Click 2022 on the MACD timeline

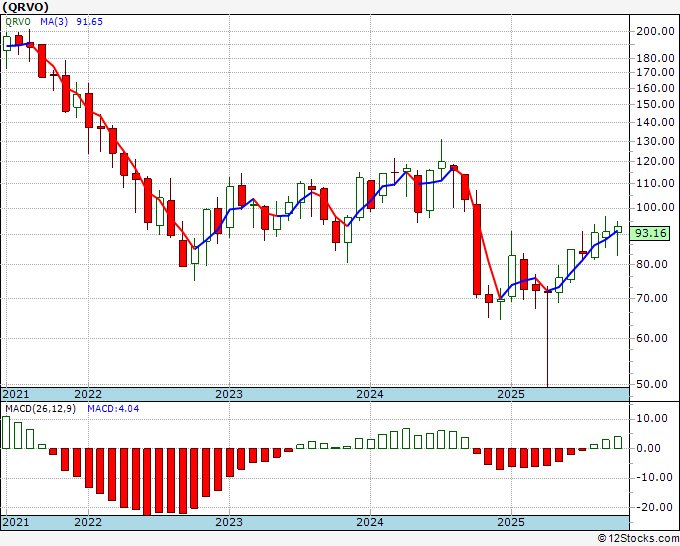(88, 522)
